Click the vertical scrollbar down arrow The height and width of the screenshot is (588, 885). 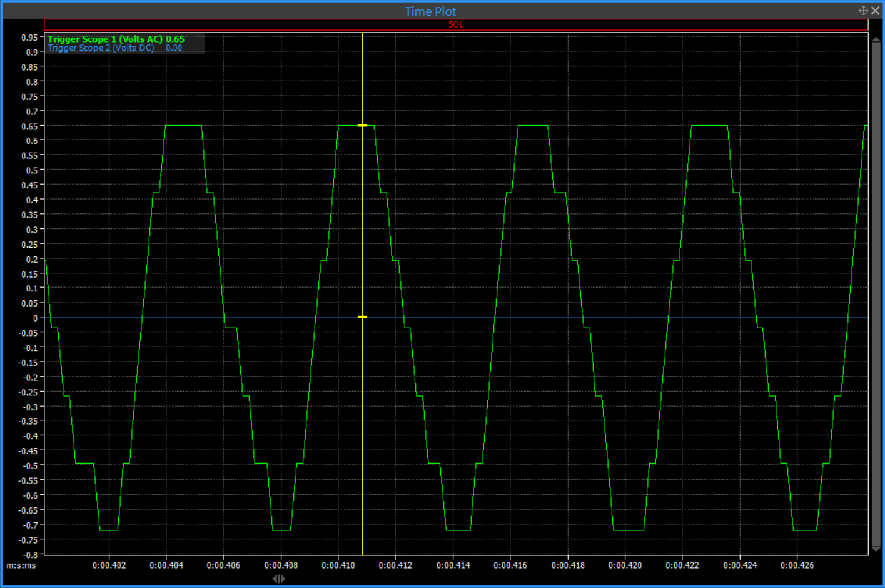876,549
